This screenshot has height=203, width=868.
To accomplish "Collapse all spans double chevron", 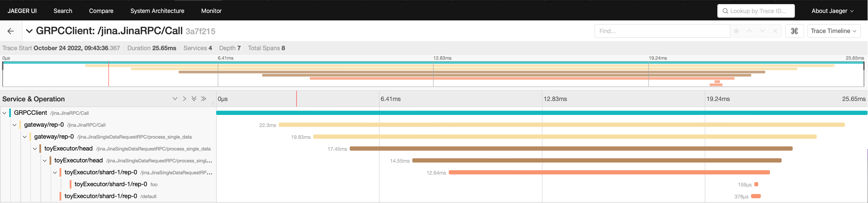I will (x=203, y=99).
